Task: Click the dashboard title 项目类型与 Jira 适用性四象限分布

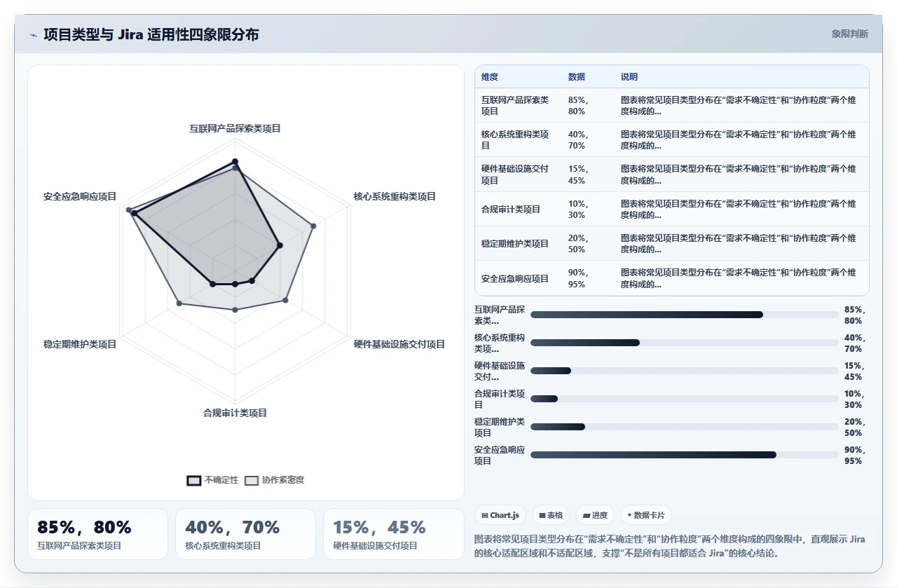Action: pyautogui.click(x=151, y=34)
